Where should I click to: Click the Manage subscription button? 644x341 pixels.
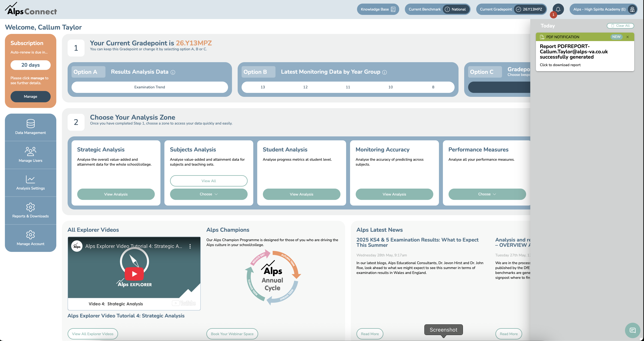coord(31,97)
